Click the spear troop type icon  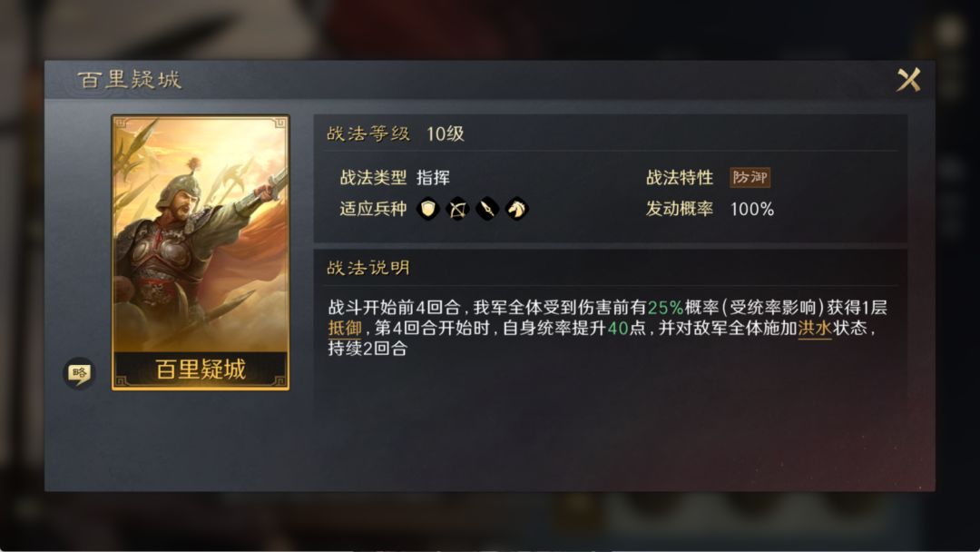click(487, 209)
